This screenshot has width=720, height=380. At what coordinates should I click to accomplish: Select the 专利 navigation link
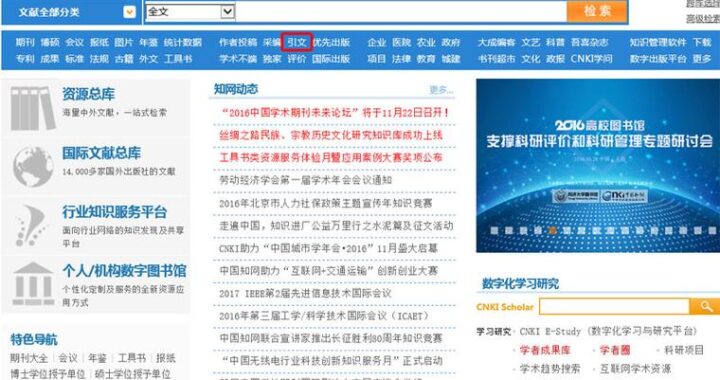(x=25, y=59)
